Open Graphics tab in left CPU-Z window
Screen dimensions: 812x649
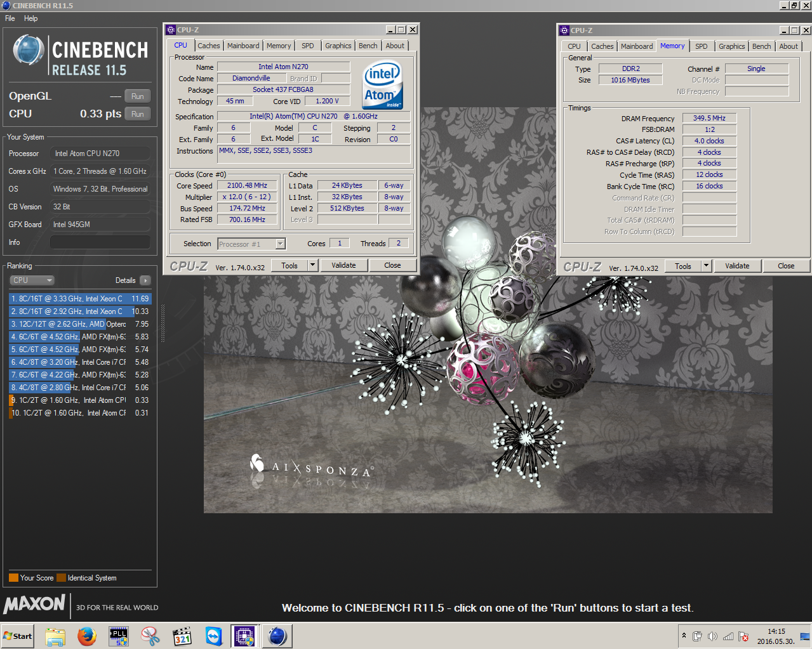(338, 46)
